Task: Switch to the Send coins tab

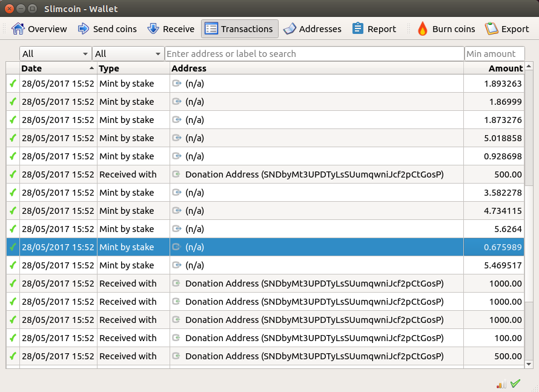Action: tap(107, 29)
